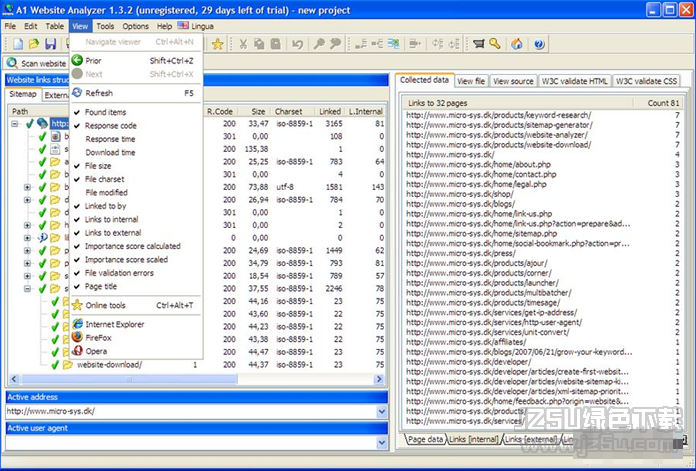Viewport: 696px width, 471px height.
Task: Copy selection using the toolbar copy icon
Action: click(259, 44)
